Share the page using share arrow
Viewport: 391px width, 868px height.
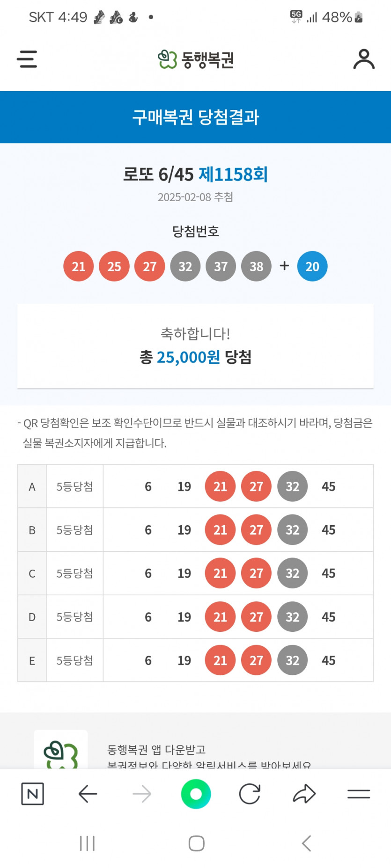pyautogui.click(x=304, y=794)
